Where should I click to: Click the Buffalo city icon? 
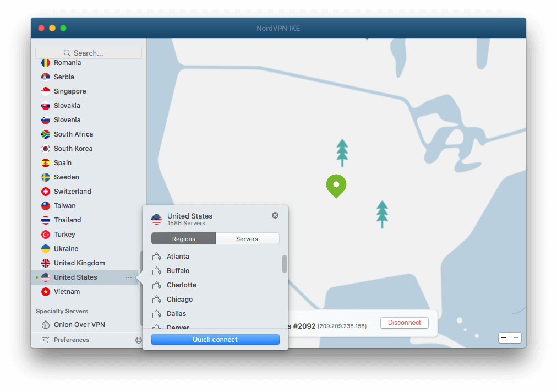click(x=157, y=271)
